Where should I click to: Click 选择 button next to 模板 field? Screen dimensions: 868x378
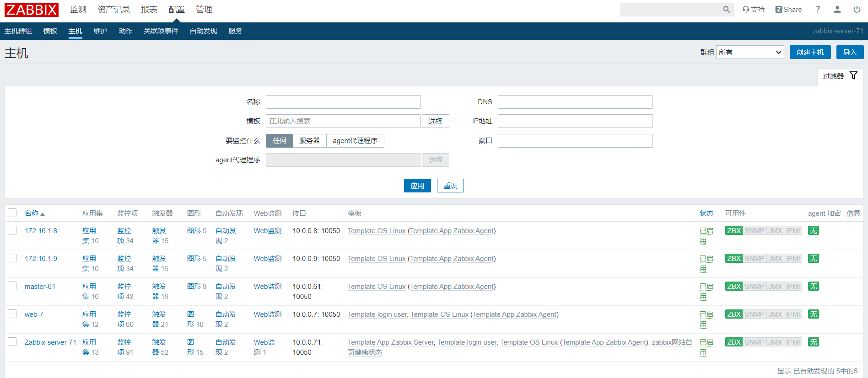click(436, 121)
